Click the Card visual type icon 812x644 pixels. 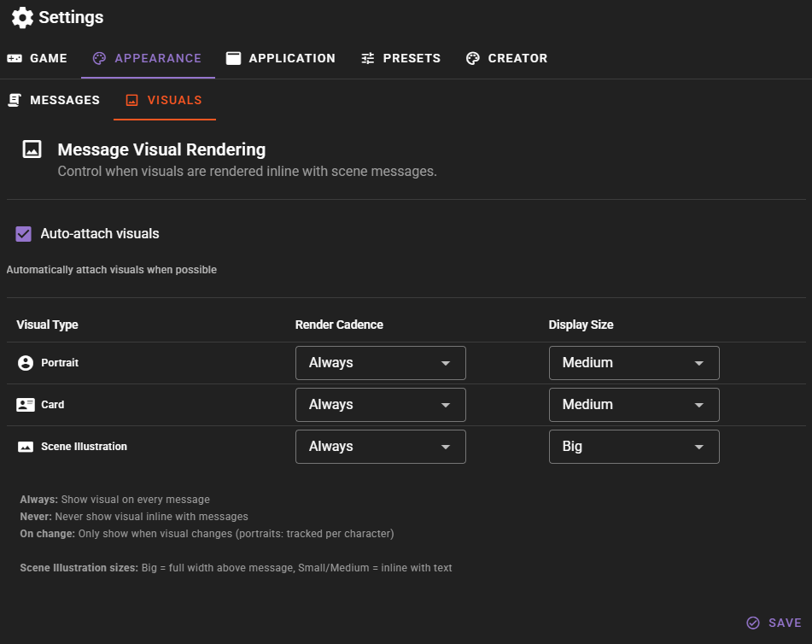tap(26, 405)
